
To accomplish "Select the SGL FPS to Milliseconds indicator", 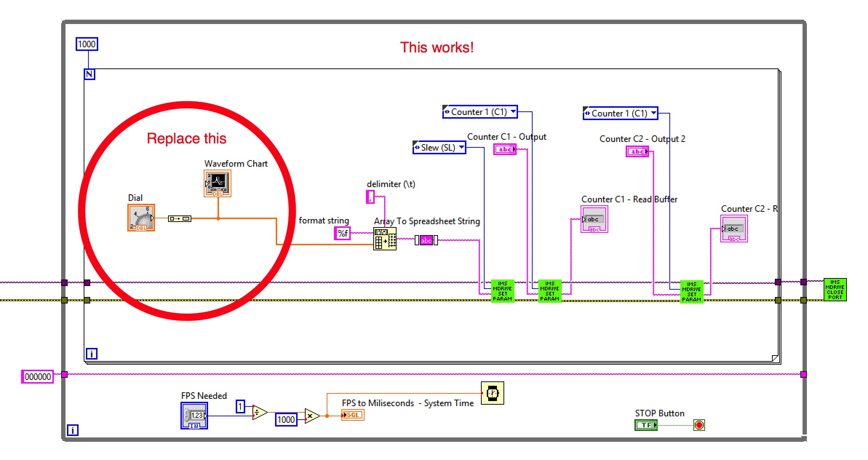I will (x=353, y=415).
